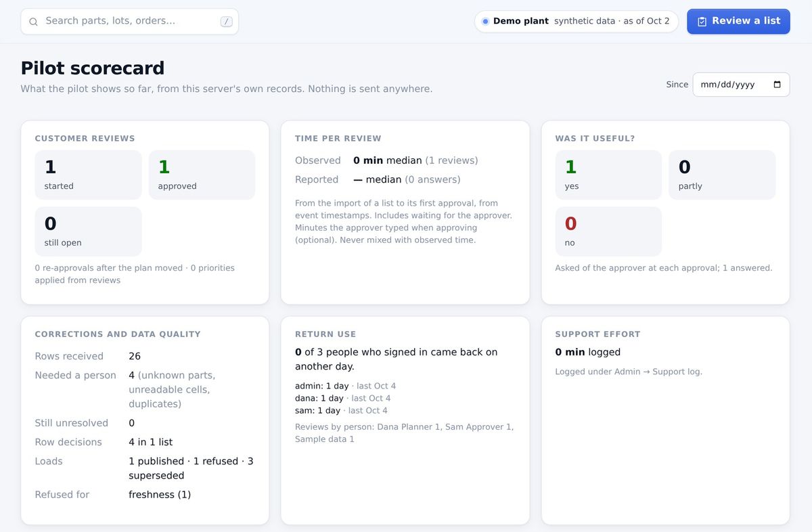Click Loads value 1 published 1 refused
Viewport: 812px width, 532px height.
coord(191,468)
